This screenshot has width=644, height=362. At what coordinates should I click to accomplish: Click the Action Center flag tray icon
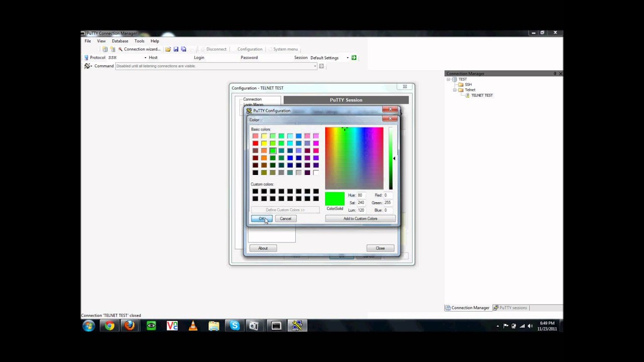(506, 326)
